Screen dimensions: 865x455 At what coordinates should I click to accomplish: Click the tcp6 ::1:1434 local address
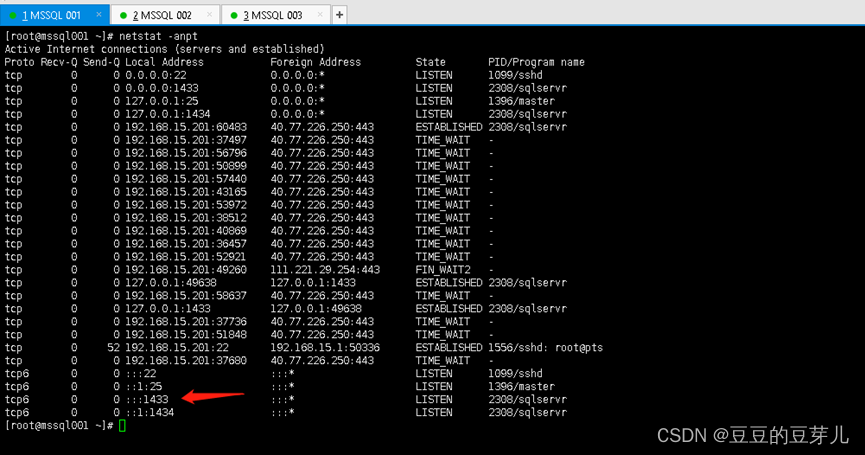(x=149, y=412)
